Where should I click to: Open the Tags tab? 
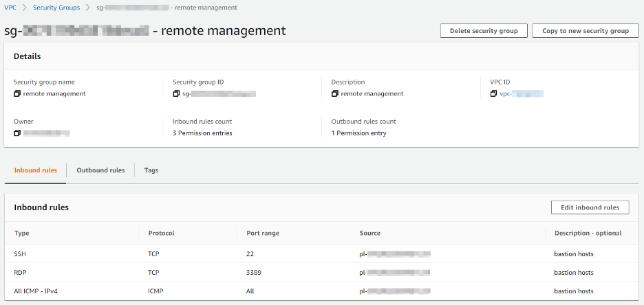pos(151,170)
